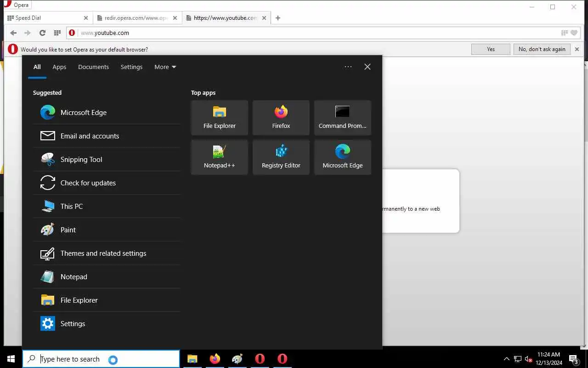The image size is (588, 368).
Task: Launch Notepad from suggested list
Action: (x=107, y=276)
